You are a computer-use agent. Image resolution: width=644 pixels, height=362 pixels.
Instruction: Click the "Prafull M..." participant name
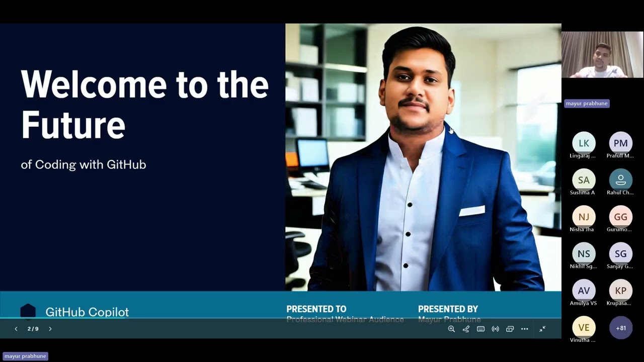pos(620,156)
